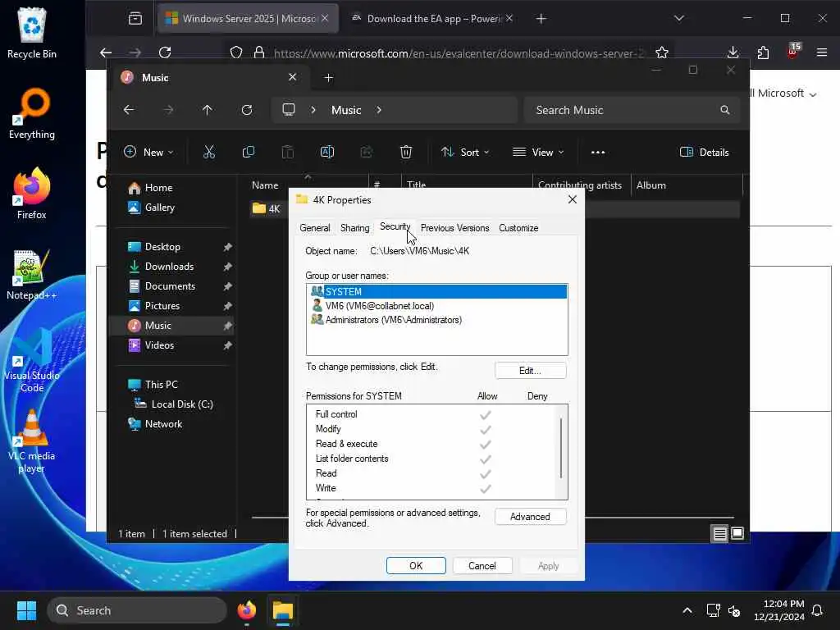Open Firefox list all tabs chevron
The width and height of the screenshot is (840, 630).
coord(678,19)
